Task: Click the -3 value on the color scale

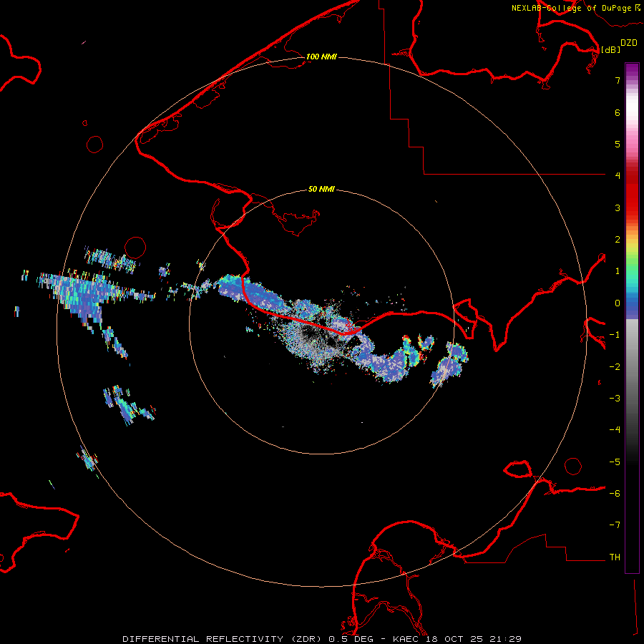Action: point(615,399)
